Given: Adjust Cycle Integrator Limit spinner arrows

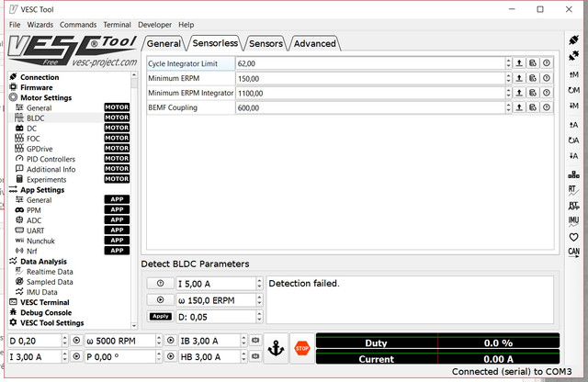Looking at the screenshot, I should click(508, 63).
